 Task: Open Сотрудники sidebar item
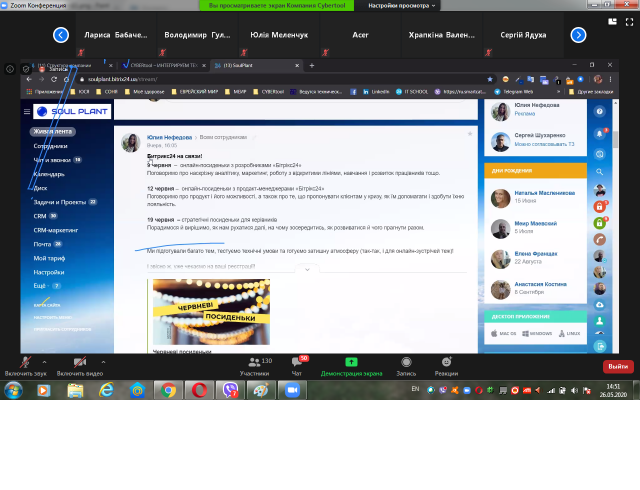(x=51, y=146)
